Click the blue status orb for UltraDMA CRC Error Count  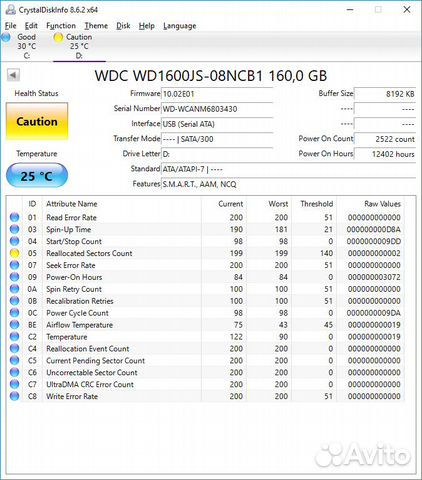(14, 384)
